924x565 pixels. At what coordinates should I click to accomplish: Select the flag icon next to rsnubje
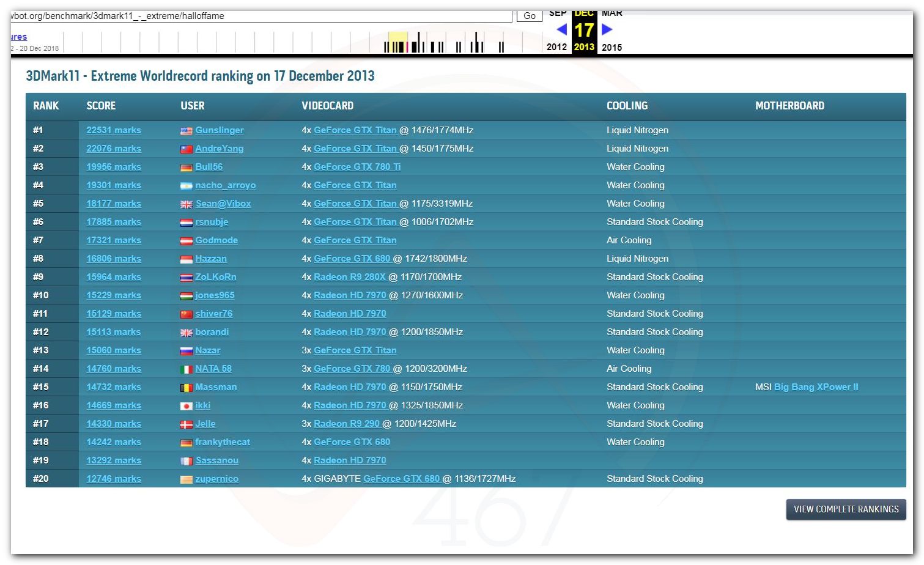(187, 223)
